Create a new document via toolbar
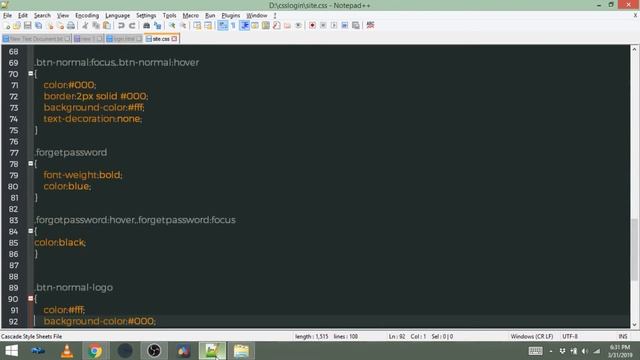 7,26
